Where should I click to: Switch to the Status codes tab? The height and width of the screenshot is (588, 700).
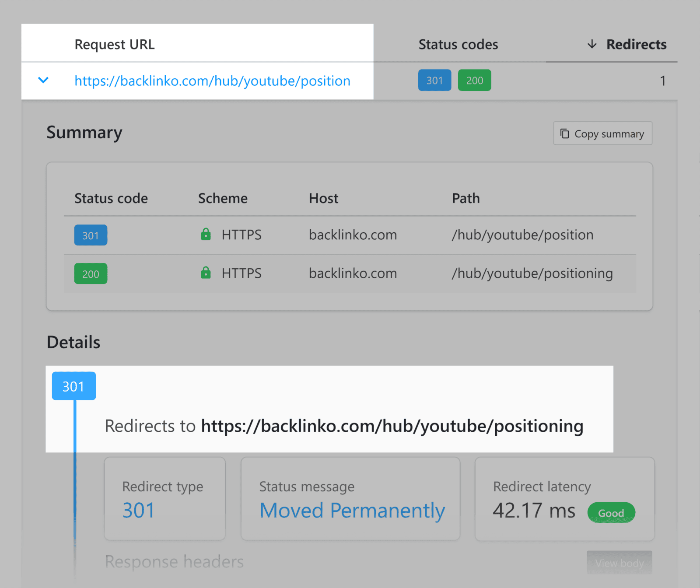458,44
